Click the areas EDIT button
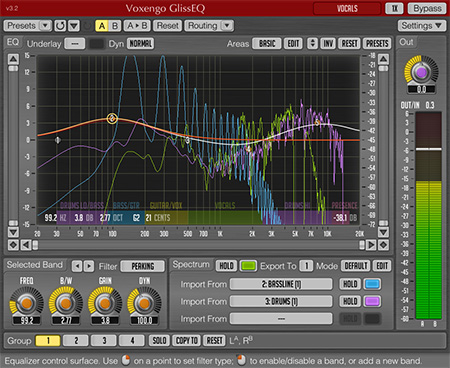The height and width of the screenshot is (368, 450). click(293, 44)
